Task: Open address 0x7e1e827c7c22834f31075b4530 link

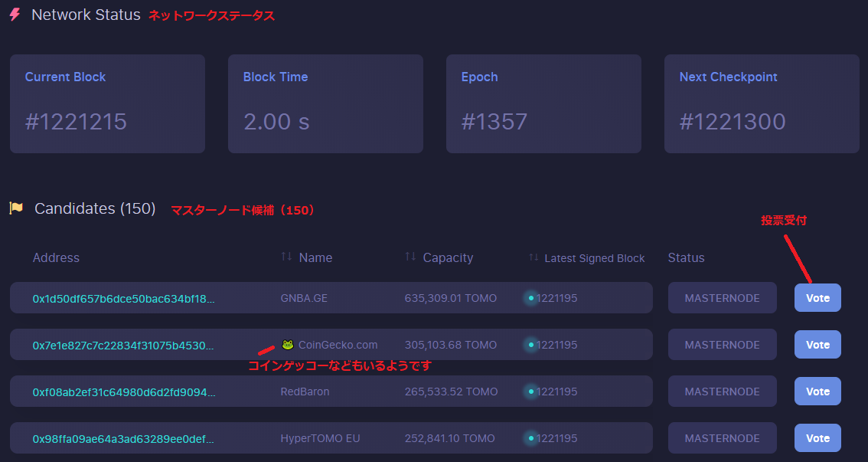Action: [123, 345]
